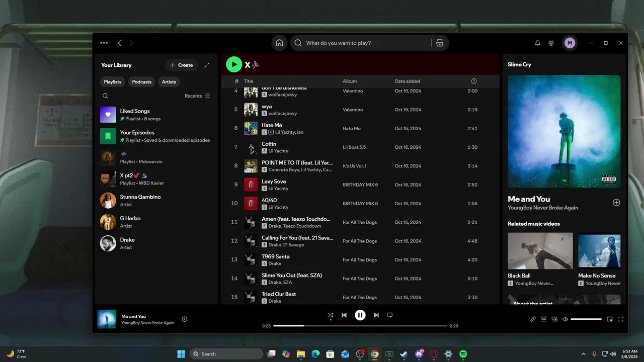
Task: Open Google Chrome from the taskbar
Action: point(374,354)
